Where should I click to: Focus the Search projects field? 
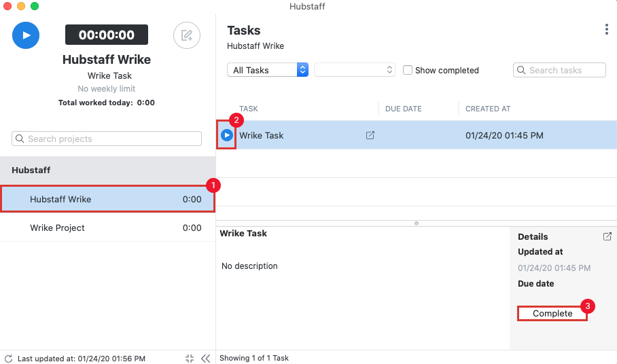coord(107,139)
